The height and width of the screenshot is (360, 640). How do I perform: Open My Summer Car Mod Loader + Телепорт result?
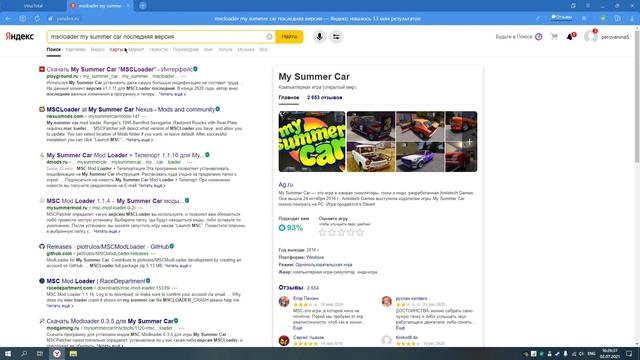point(125,155)
